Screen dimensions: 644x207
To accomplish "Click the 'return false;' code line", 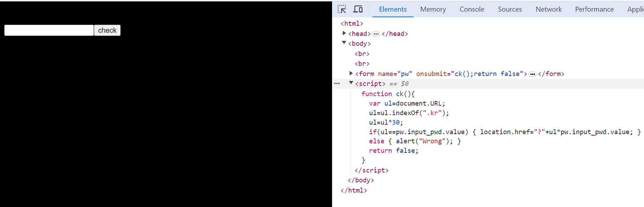I will tap(394, 151).
